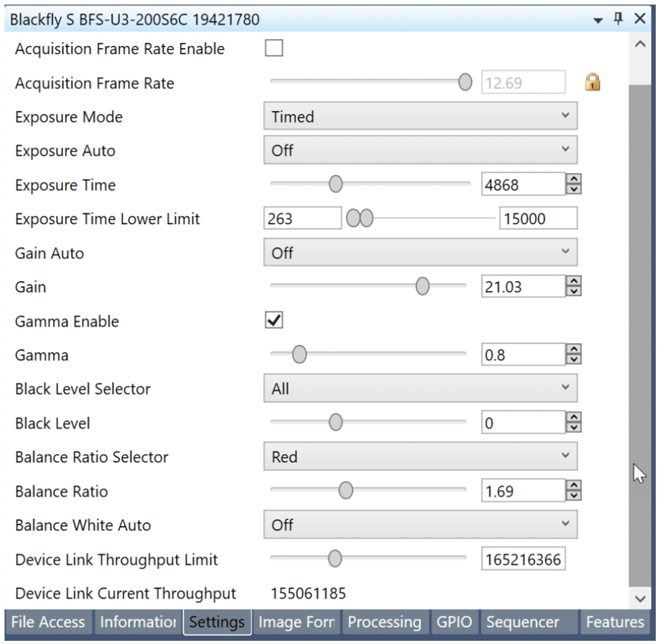Screen dimensions: 661x644
Task: Click the Acquisition Frame Rate slider handle
Action: (x=465, y=82)
